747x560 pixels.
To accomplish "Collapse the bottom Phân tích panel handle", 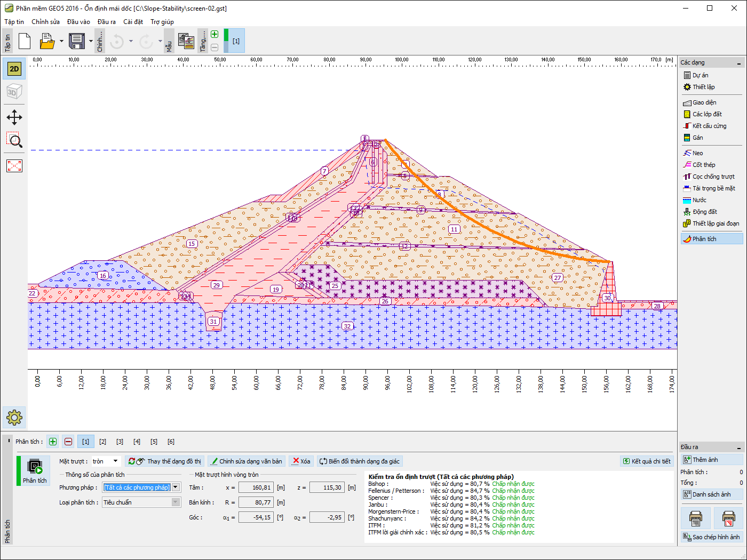I will [x=9, y=441].
